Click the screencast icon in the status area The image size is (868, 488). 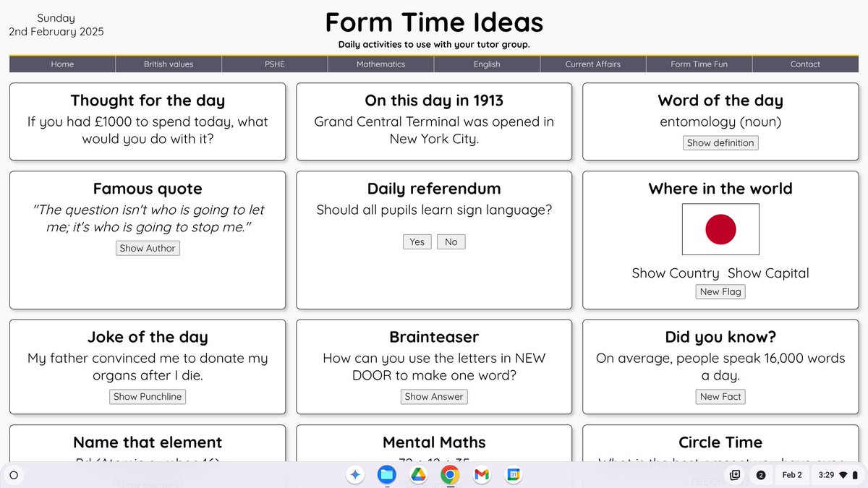(x=736, y=475)
